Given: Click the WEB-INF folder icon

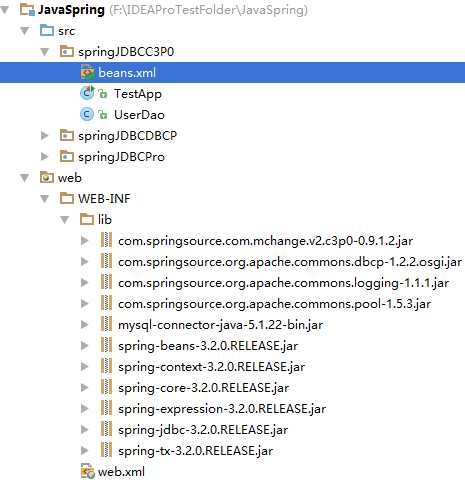Looking at the screenshot, I should pos(67,198).
